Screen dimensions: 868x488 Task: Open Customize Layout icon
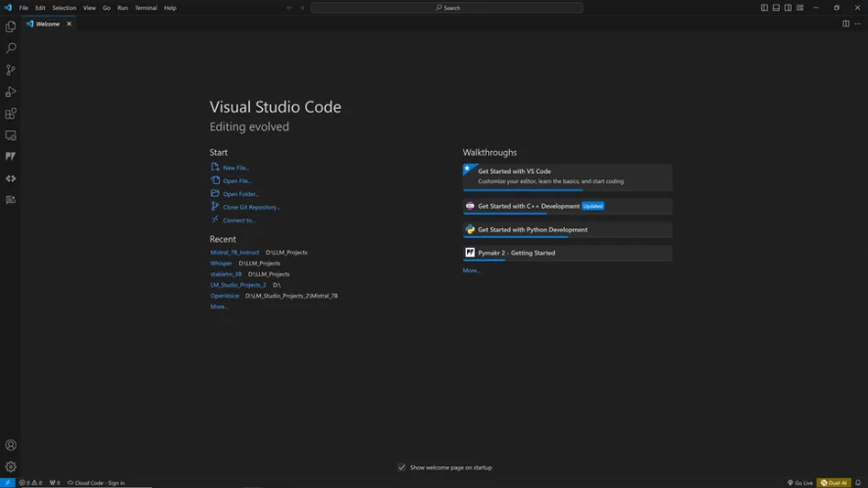tap(800, 7)
